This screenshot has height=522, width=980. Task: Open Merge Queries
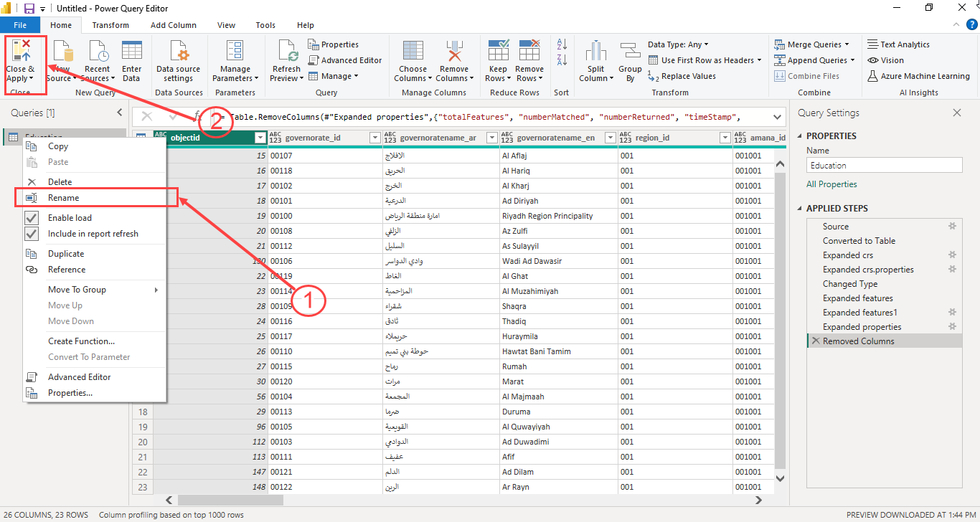[813, 44]
